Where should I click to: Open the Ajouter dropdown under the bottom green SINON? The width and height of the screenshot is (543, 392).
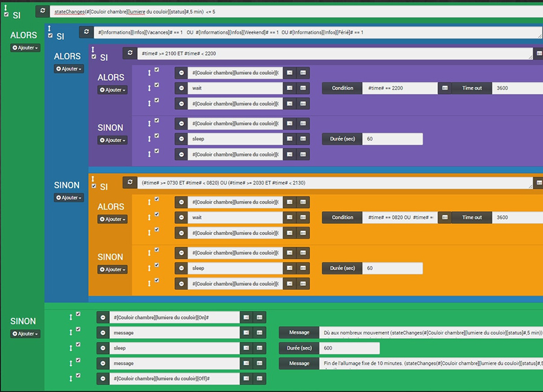(x=25, y=334)
